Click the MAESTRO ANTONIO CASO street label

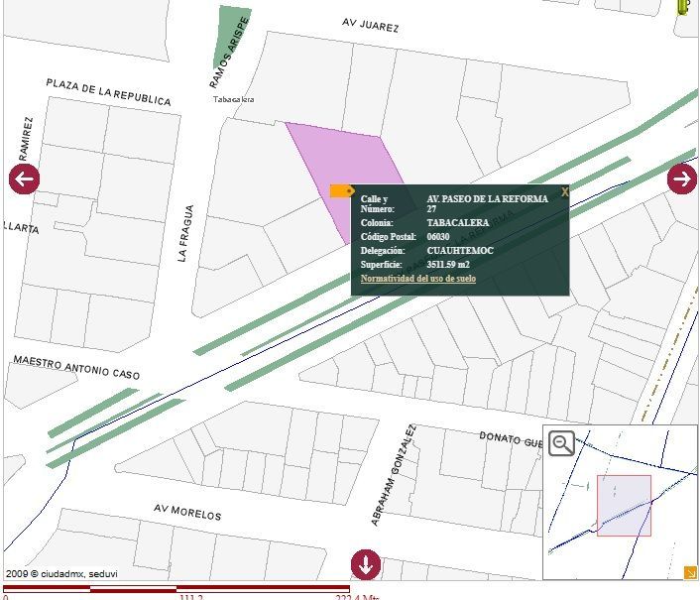[x=76, y=367]
